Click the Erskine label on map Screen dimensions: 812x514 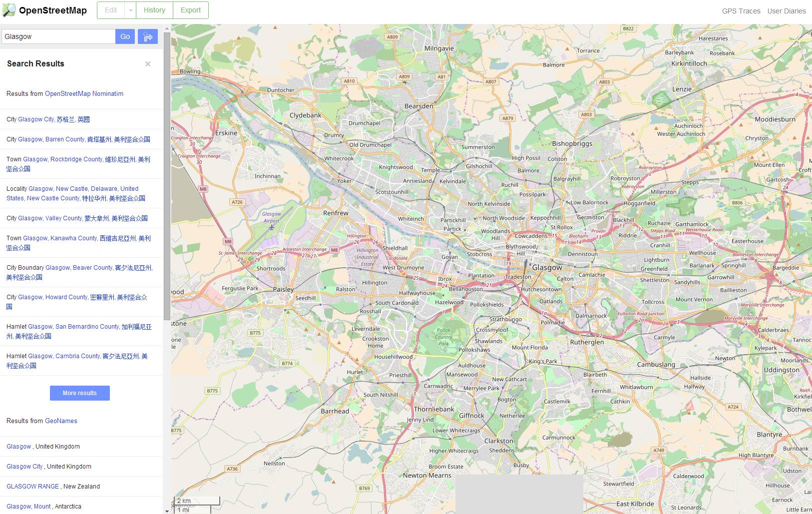click(x=226, y=133)
